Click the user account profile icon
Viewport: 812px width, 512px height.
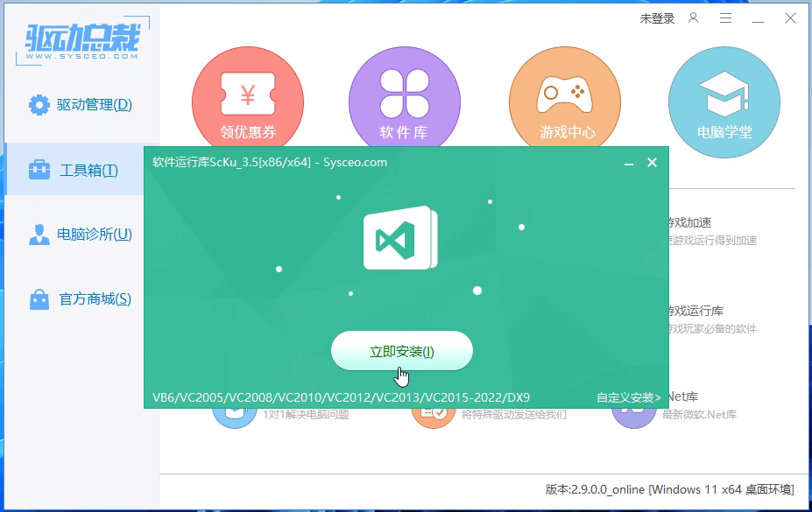click(x=694, y=18)
